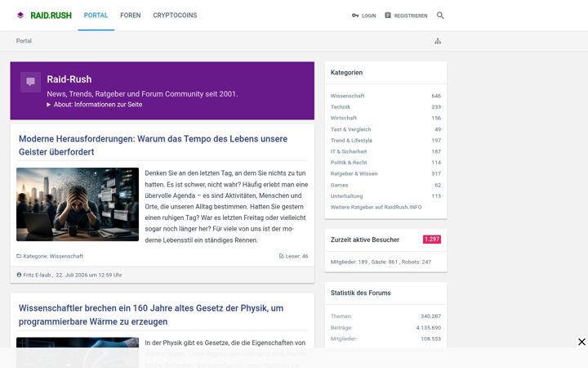Select Technik category
Image resolution: width=588 pixels, height=368 pixels.
click(x=340, y=107)
